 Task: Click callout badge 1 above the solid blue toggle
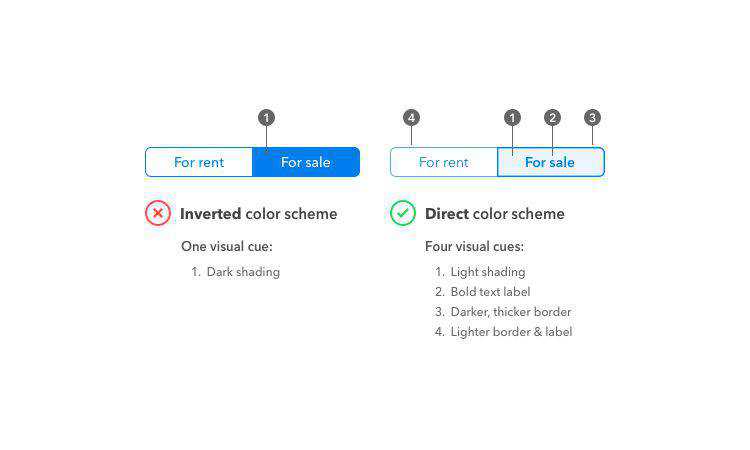(x=266, y=118)
